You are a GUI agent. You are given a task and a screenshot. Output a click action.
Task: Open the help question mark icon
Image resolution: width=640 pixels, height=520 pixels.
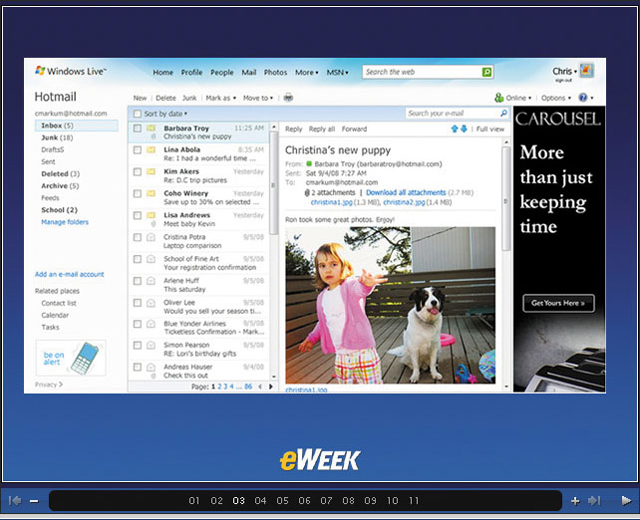tap(582, 98)
